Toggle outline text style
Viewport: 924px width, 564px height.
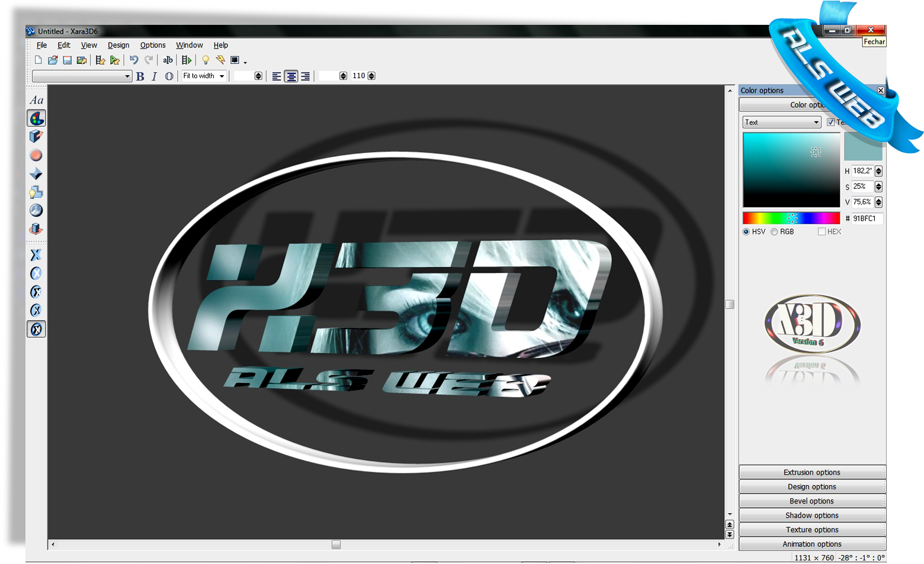[169, 76]
